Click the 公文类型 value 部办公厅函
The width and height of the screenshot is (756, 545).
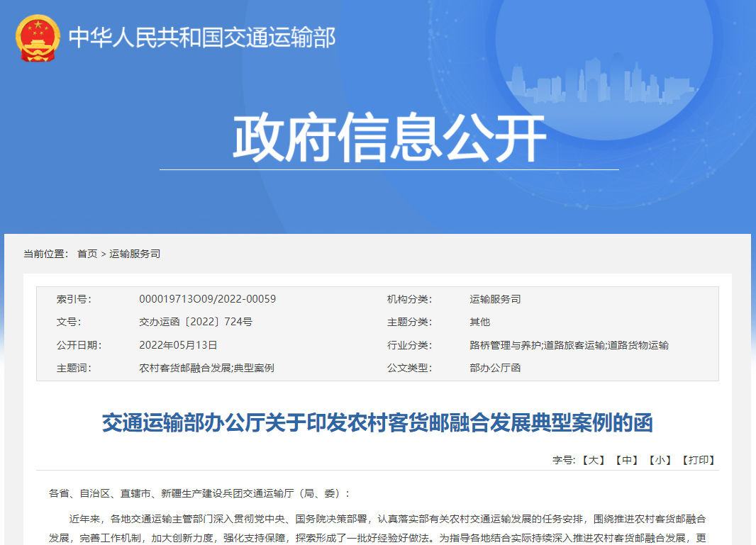pyautogui.click(x=495, y=368)
